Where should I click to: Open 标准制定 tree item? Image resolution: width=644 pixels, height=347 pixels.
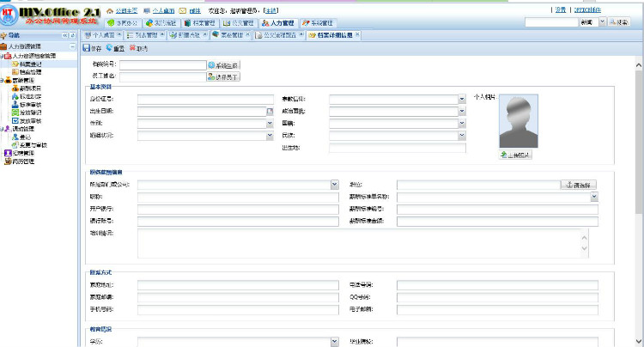tap(27, 96)
